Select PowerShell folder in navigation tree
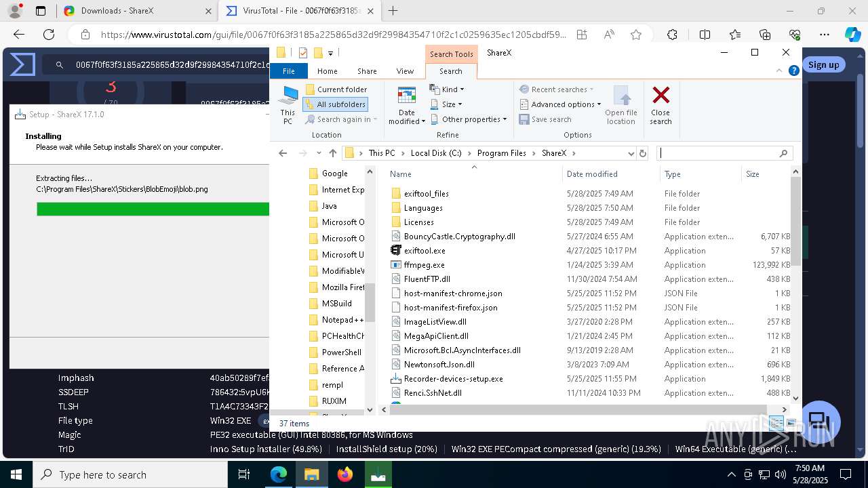 [x=341, y=352]
